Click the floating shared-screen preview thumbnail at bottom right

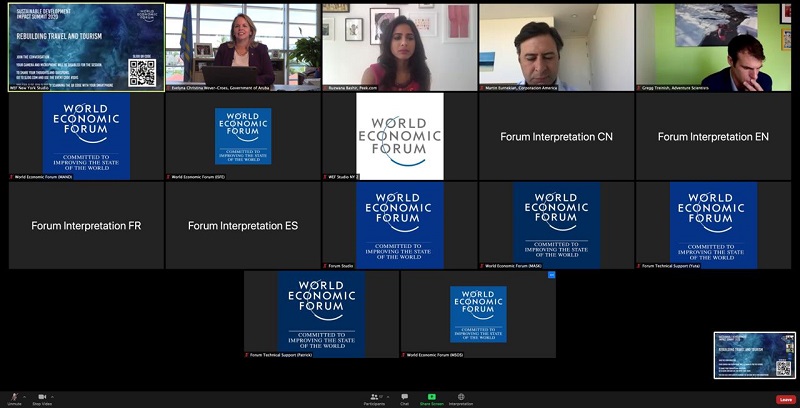(x=755, y=355)
